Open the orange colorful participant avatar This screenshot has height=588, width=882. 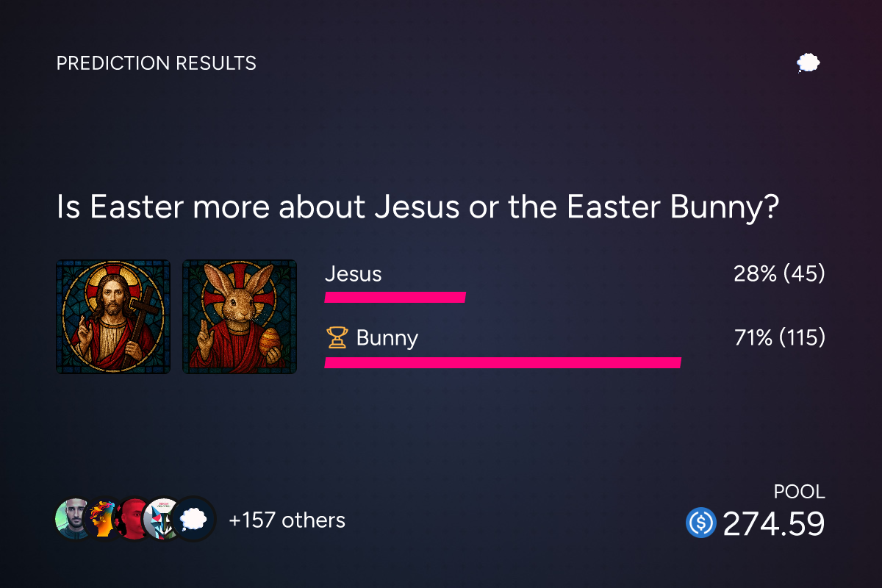click(x=101, y=519)
